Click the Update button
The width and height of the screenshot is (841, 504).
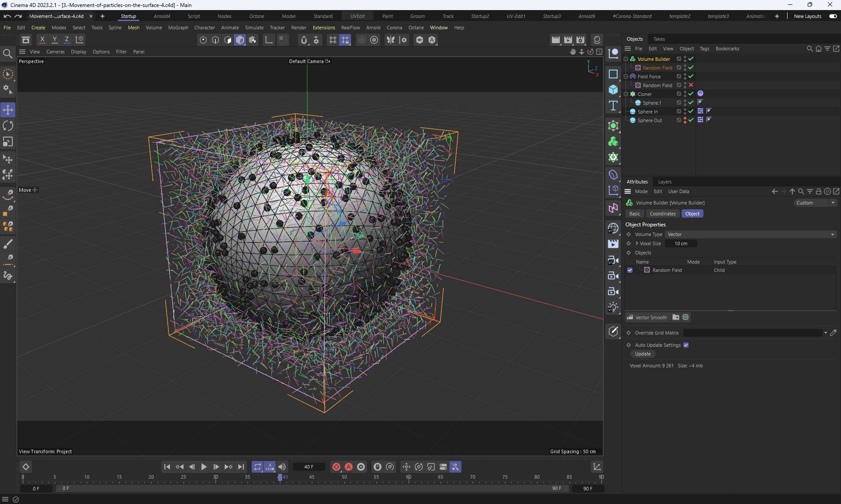[643, 354]
